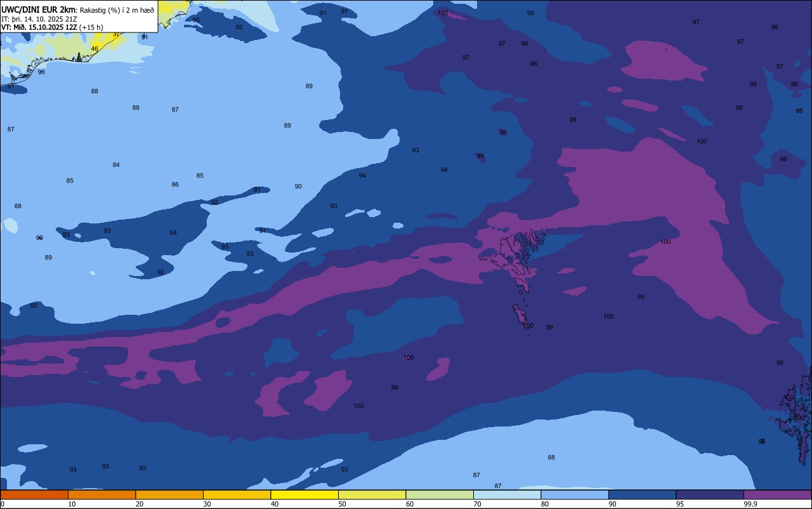Pick the 50–60 yellow-green legend block

tap(372, 494)
